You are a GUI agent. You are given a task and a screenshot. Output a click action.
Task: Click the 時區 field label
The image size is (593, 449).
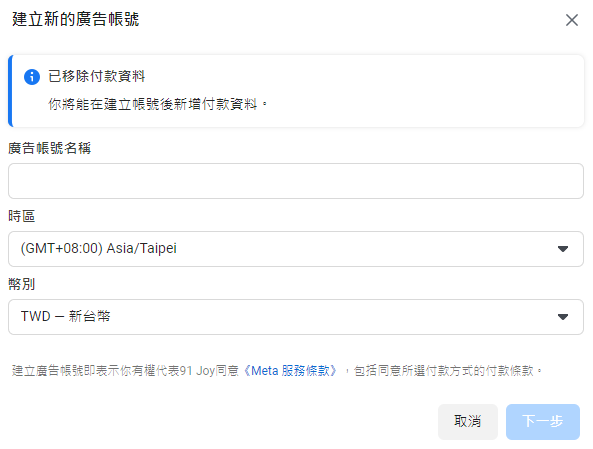tap(22, 216)
